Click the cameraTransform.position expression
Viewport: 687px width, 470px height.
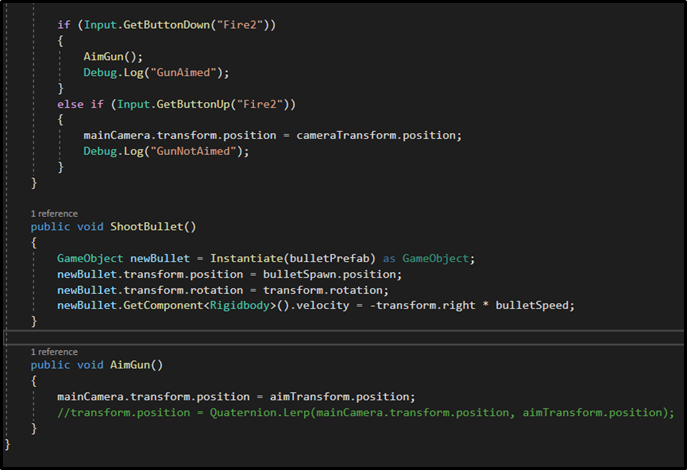tap(376, 136)
